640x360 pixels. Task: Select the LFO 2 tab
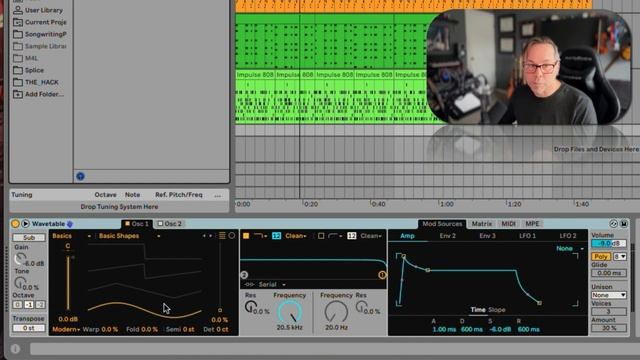pos(568,236)
